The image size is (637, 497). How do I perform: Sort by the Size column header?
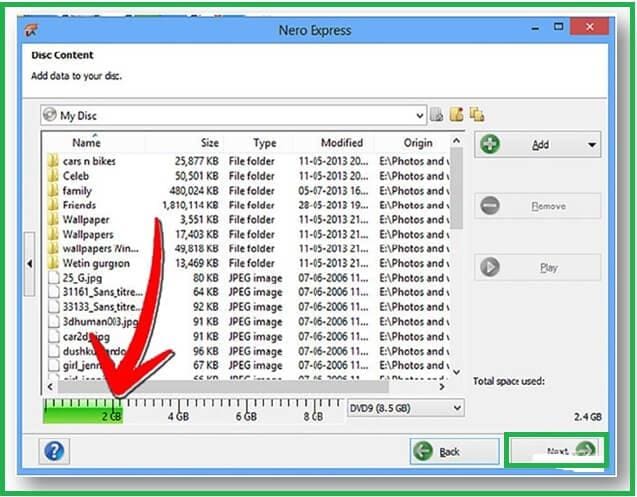click(210, 143)
